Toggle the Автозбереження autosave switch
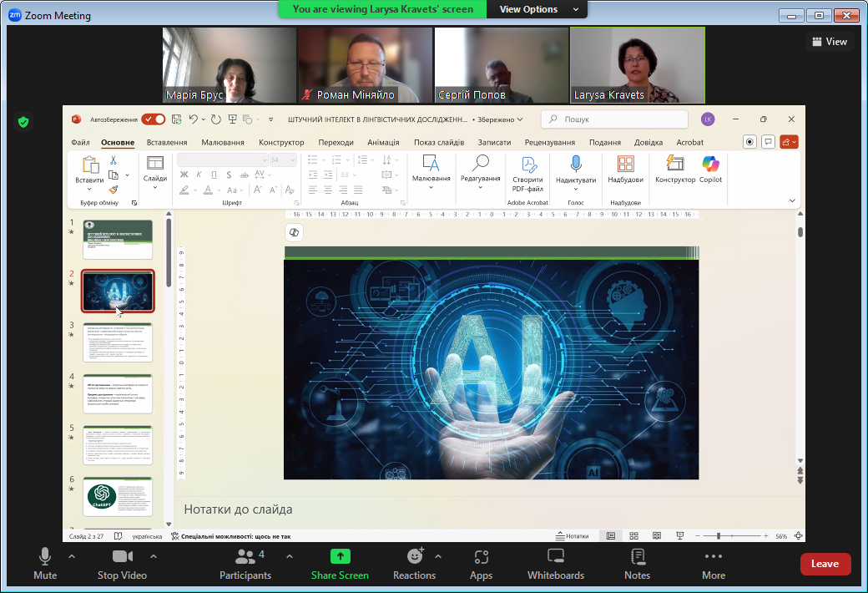Image resolution: width=868 pixels, height=593 pixels. 154,119
